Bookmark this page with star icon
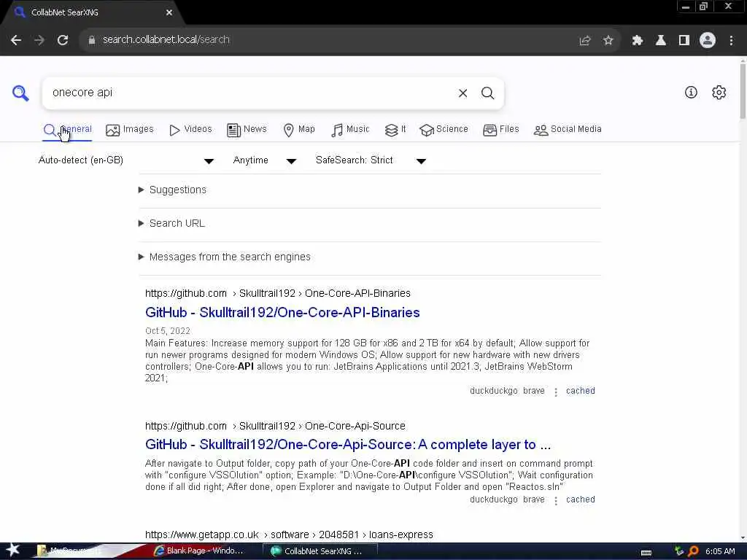 (x=608, y=41)
